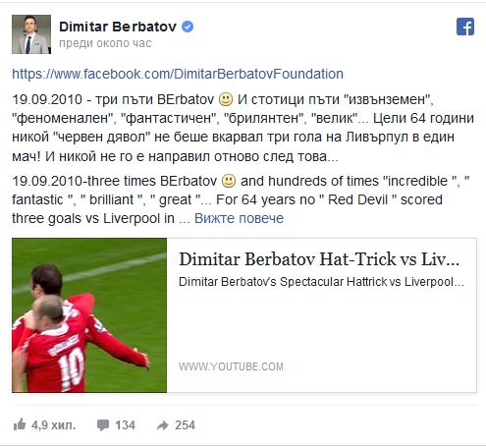Click the smiley emoji in English translation
The width and height of the screenshot is (486, 448).
[x=229, y=181]
